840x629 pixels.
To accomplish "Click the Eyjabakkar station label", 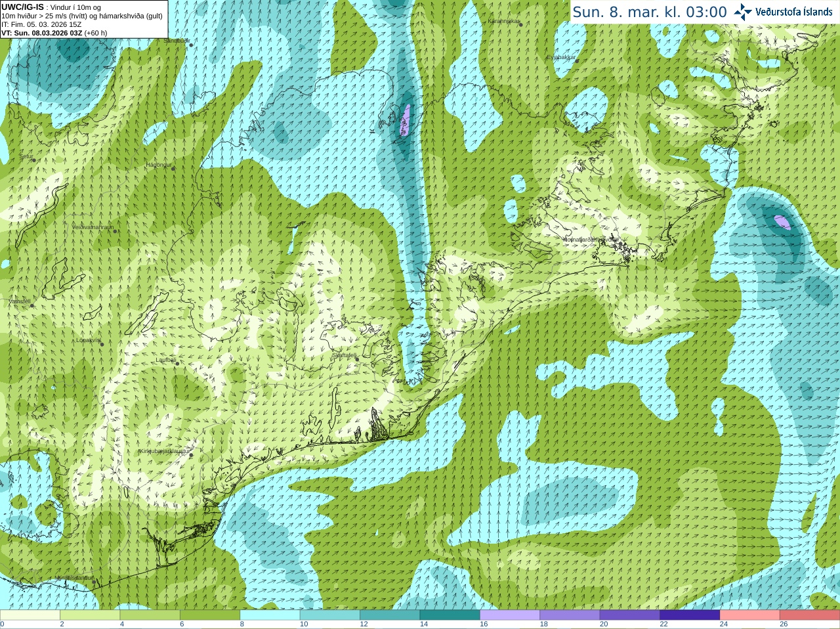I will click(561, 57).
